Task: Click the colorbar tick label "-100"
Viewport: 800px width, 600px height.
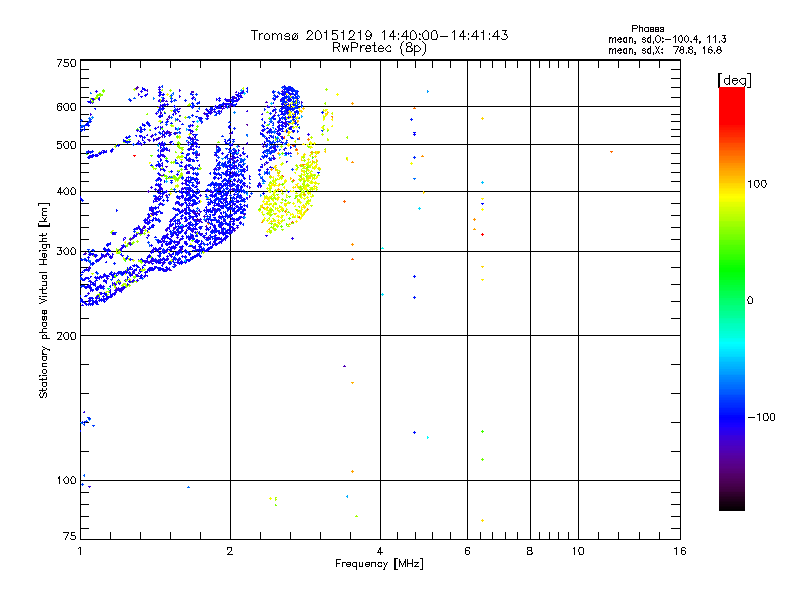Action: (762, 417)
